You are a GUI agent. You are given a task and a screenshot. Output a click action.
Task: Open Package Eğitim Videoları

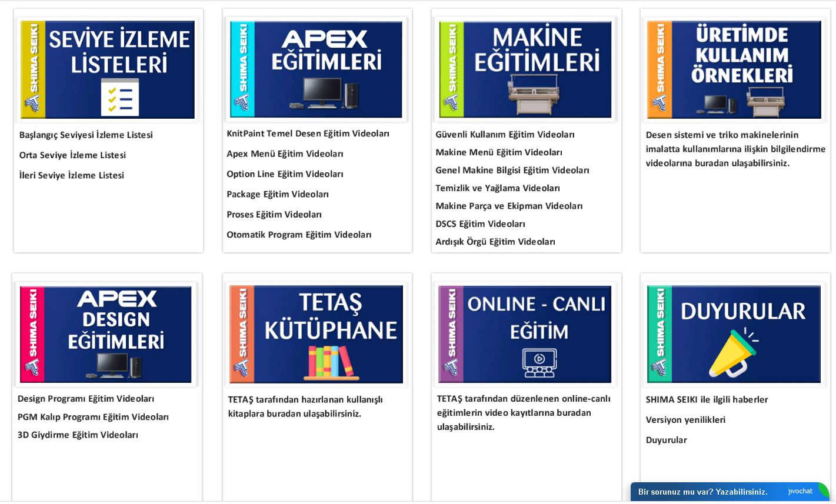point(278,194)
